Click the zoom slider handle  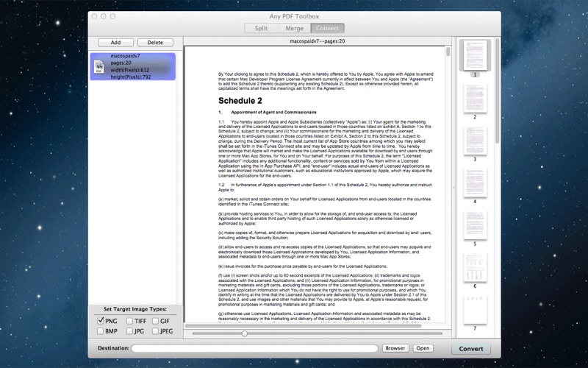[x=245, y=333]
